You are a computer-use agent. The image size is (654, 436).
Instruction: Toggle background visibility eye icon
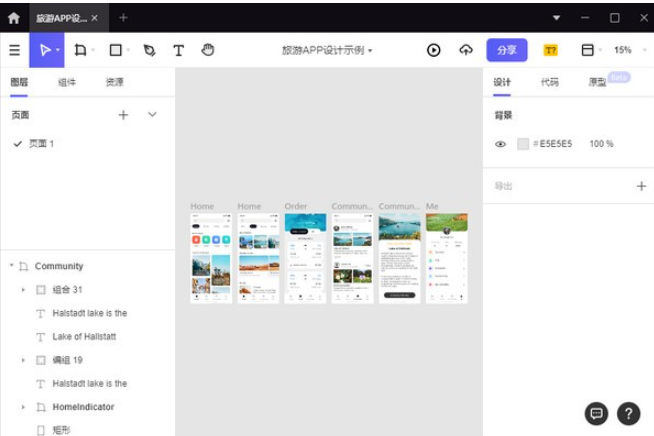[501, 144]
